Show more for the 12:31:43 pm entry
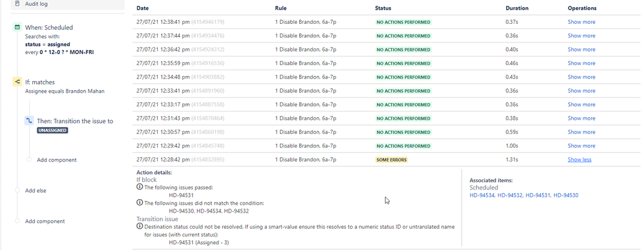 (x=581, y=118)
